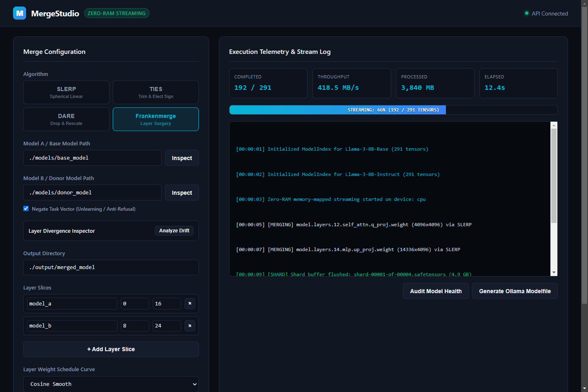Remove the model_b layer slice
This screenshot has height=392, width=588.
coord(190,325)
